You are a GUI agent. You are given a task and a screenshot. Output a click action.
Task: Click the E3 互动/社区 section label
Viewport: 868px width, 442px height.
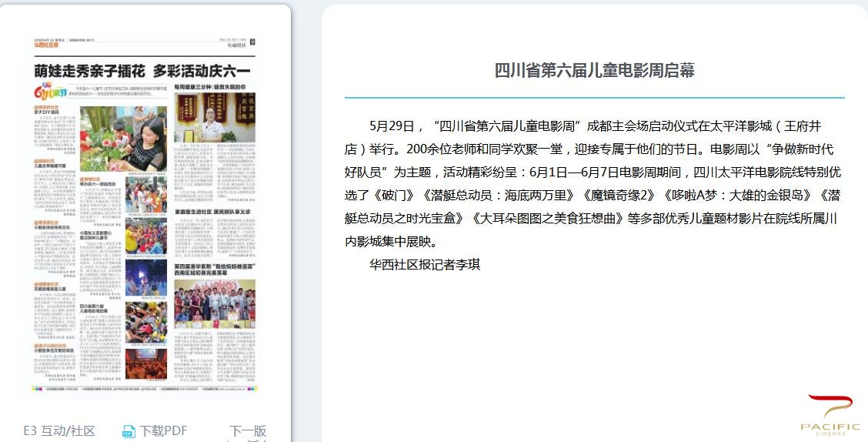click(59, 431)
